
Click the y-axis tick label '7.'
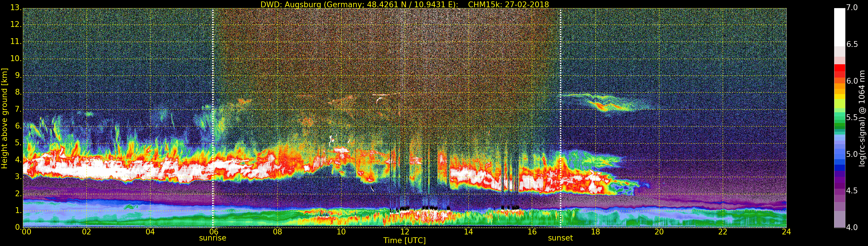click(18, 109)
